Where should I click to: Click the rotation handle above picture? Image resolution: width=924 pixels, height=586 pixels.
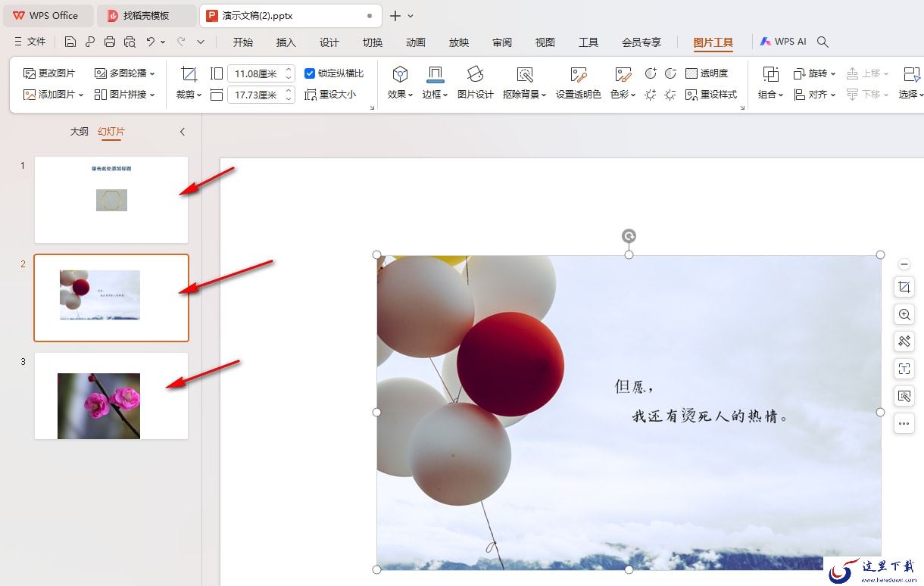click(x=629, y=236)
